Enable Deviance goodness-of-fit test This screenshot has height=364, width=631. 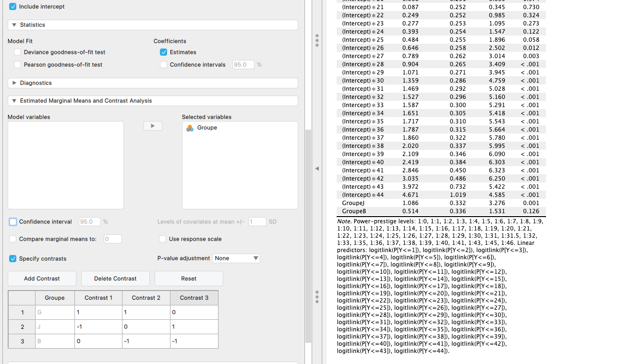tap(18, 52)
